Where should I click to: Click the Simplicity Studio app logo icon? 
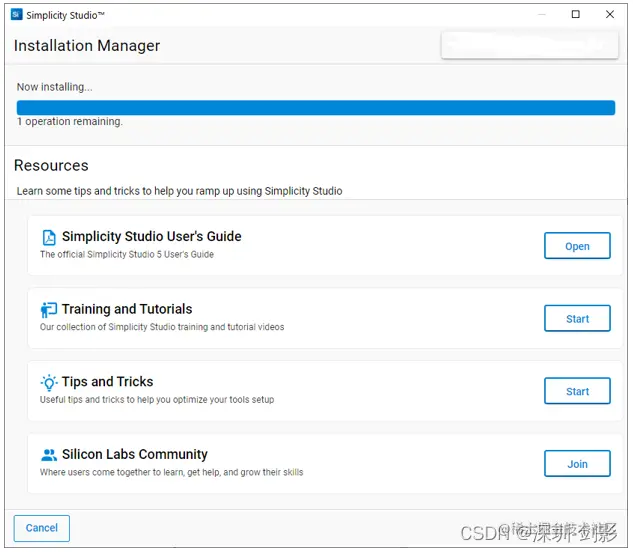pyautogui.click(x=17, y=15)
